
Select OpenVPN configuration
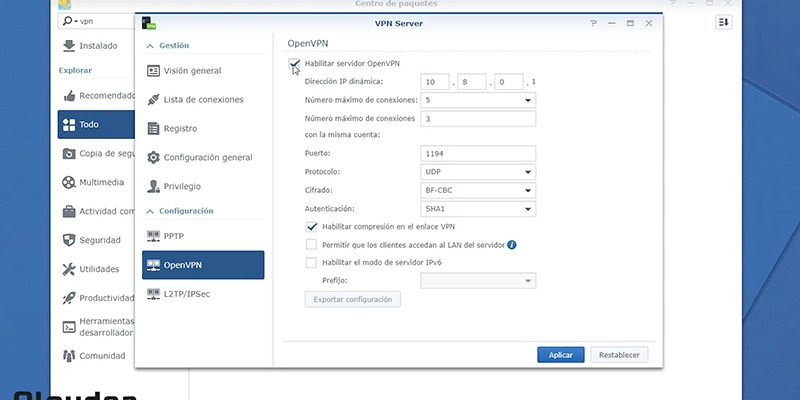pyautogui.click(x=203, y=265)
